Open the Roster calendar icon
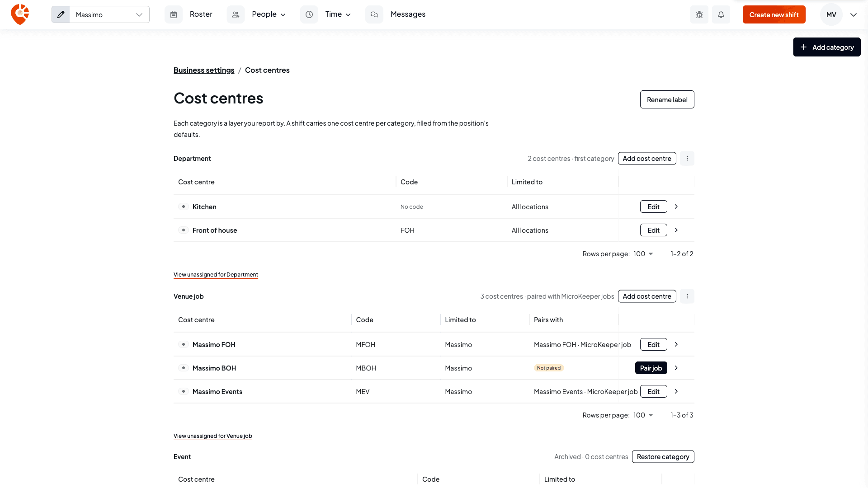The image size is (868, 488). (x=174, y=14)
